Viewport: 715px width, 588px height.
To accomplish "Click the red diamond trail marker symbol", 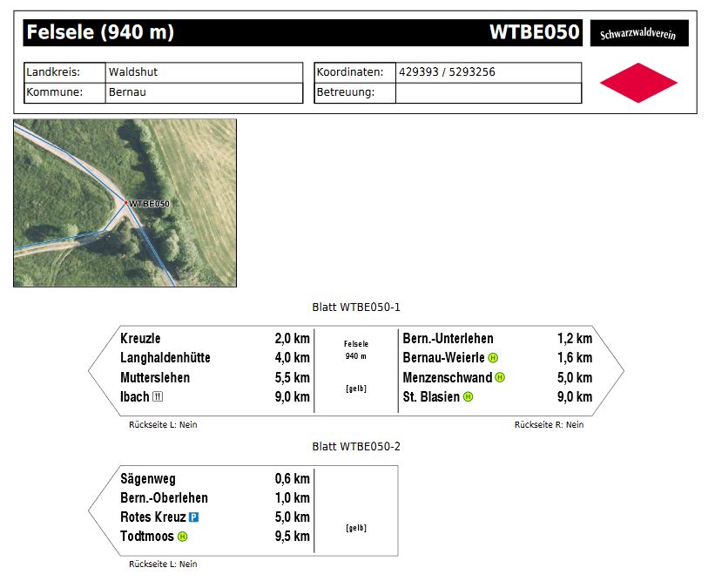I will tap(638, 83).
